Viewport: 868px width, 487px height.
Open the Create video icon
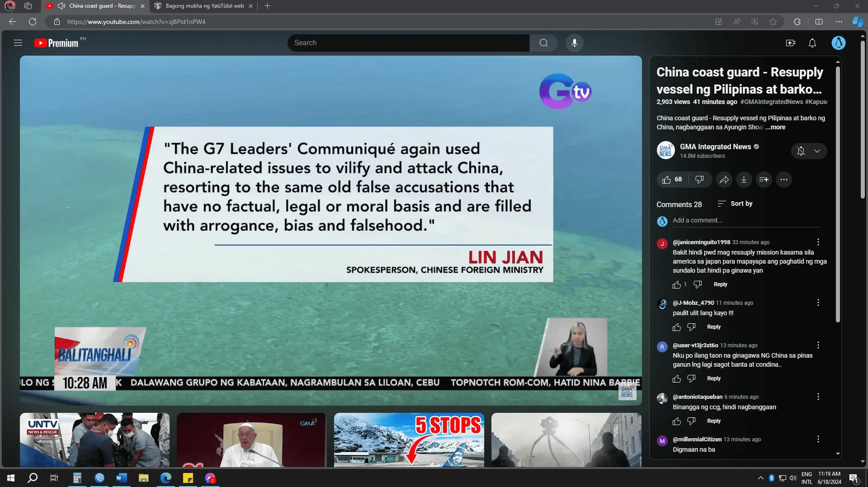click(790, 43)
